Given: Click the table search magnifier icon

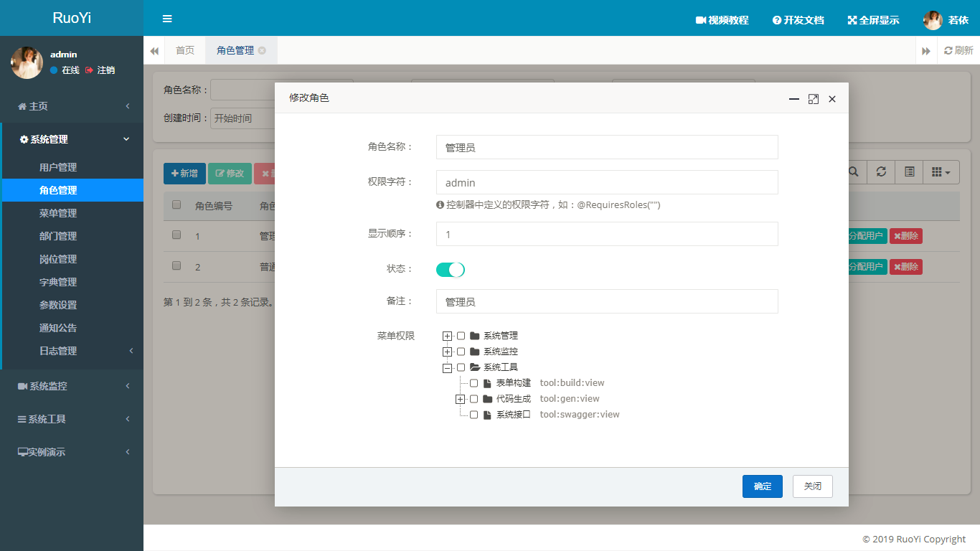Looking at the screenshot, I should pos(854,172).
